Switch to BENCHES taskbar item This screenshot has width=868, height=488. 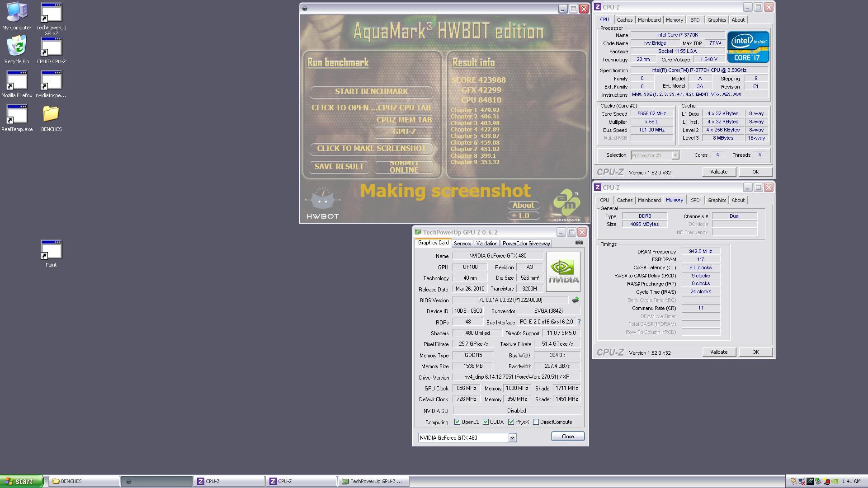(x=85, y=481)
